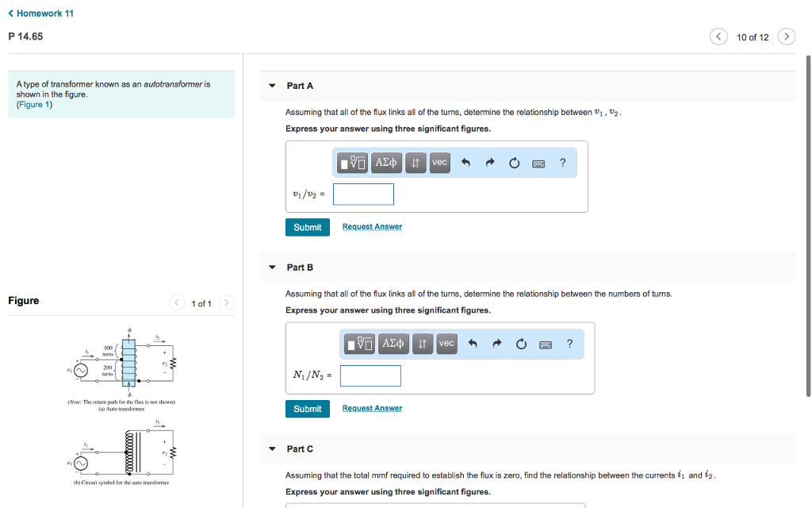The height and width of the screenshot is (508, 812).
Task: Go to previous problem, 9 of 12
Action: tap(718, 37)
